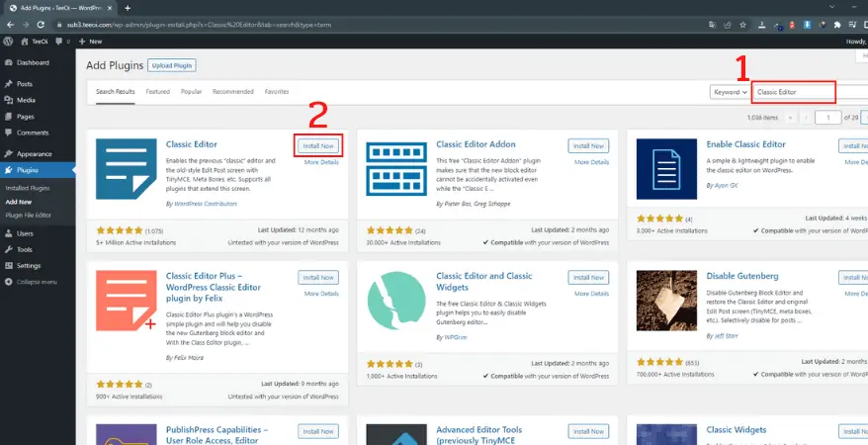This screenshot has width=868, height=445.
Task: Click the Felix Moira author link
Action: (x=188, y=358)
